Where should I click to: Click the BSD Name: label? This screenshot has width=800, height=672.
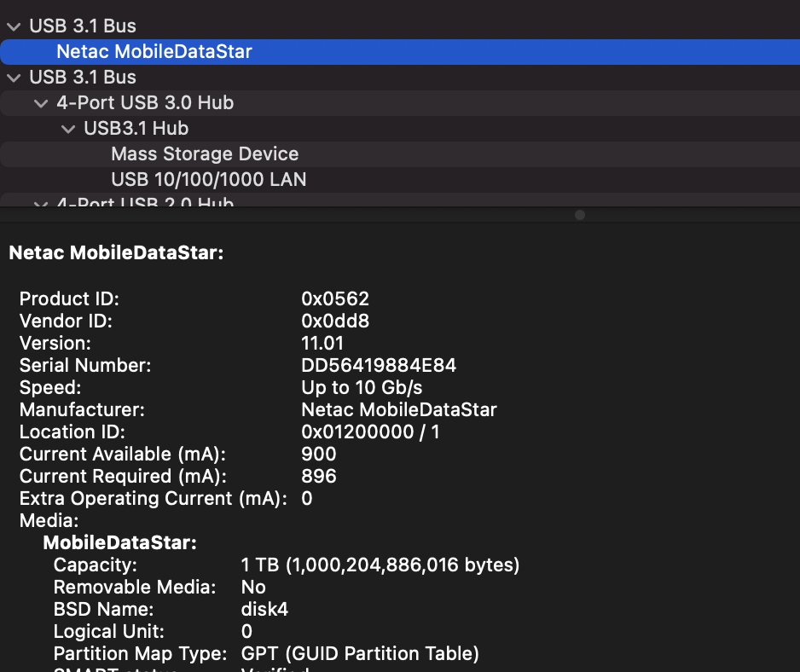click(103, 609)
